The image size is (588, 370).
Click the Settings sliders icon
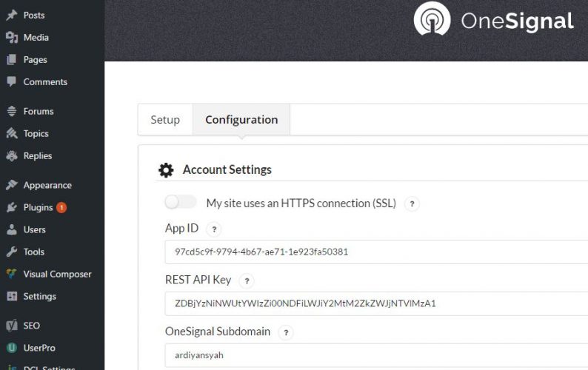click(12, 296)
